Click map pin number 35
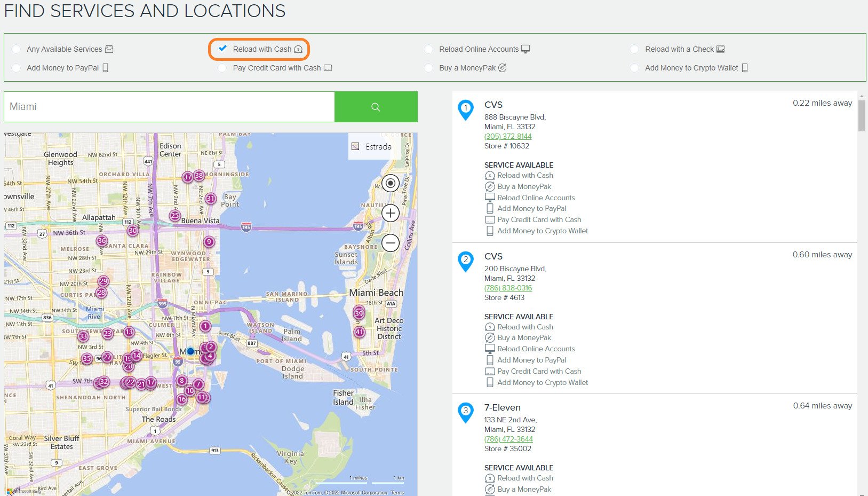 click(x=87, y=358)
